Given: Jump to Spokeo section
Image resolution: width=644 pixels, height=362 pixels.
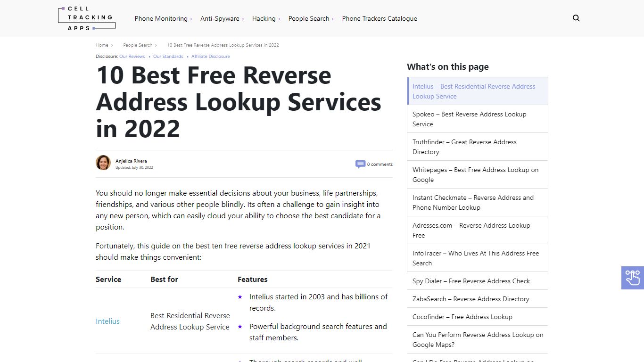Looking at the screenshot, I should [478, 119].
